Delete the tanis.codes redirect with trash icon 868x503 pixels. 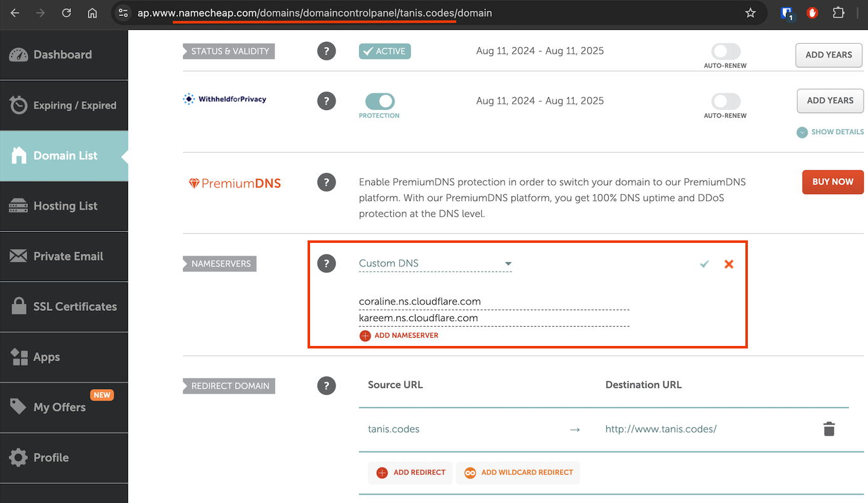[829, 429]
